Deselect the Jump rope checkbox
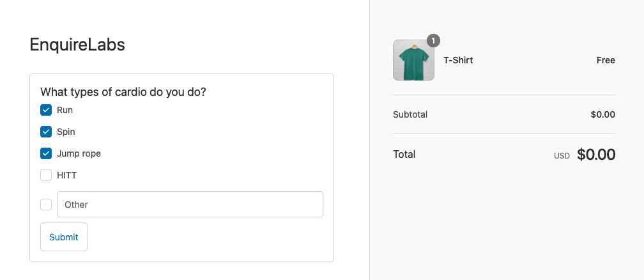Viewport: 644px width, 280px height. (46, 153)
